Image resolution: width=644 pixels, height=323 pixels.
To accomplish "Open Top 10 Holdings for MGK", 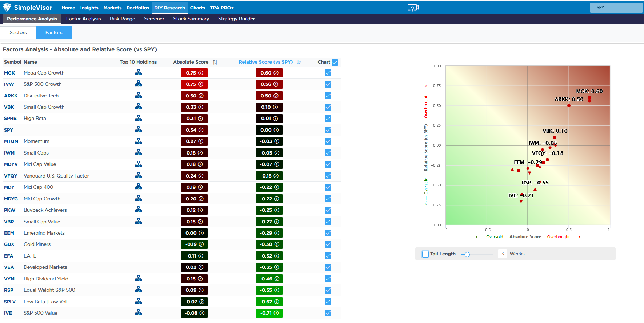I will (x=138, y=72).
